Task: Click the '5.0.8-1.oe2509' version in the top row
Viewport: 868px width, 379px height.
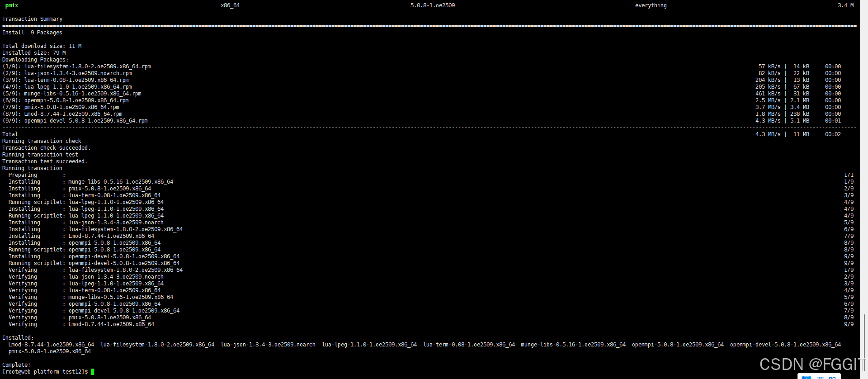Action: click(433, 5)
